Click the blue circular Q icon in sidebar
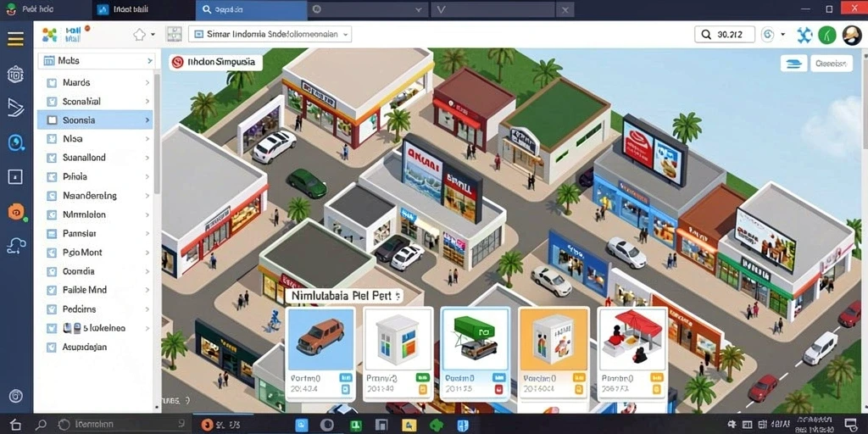Viewport: 868px width, 434px height. click(15, 142)
